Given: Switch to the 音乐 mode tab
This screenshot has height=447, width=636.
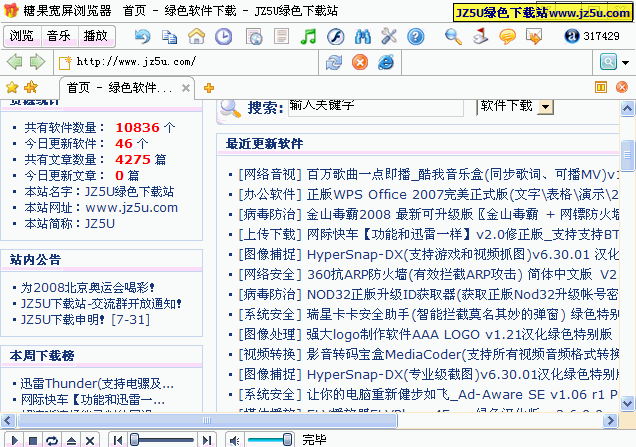Looking at the screenshot, I should pos(59,36).
